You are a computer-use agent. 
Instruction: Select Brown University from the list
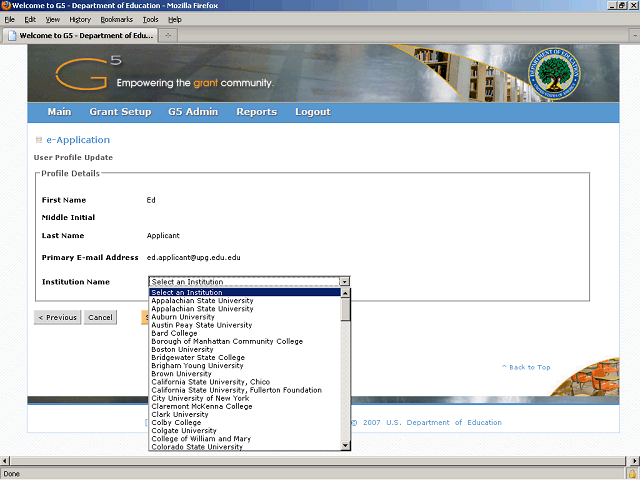click(x=244, y=374)
